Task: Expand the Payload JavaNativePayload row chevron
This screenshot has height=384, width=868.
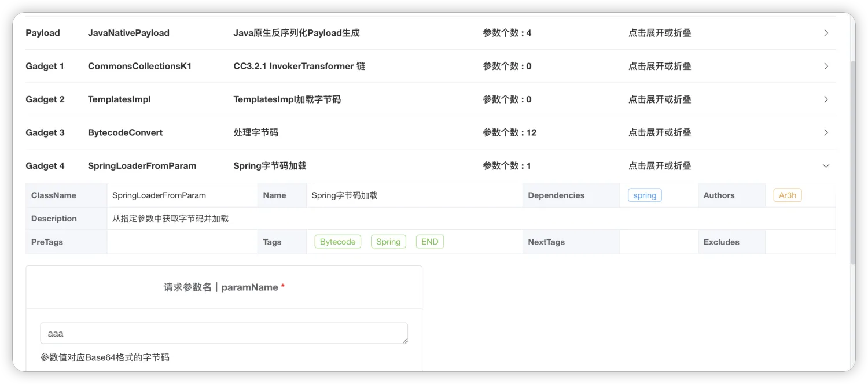Action: click(x=826, y=33)
